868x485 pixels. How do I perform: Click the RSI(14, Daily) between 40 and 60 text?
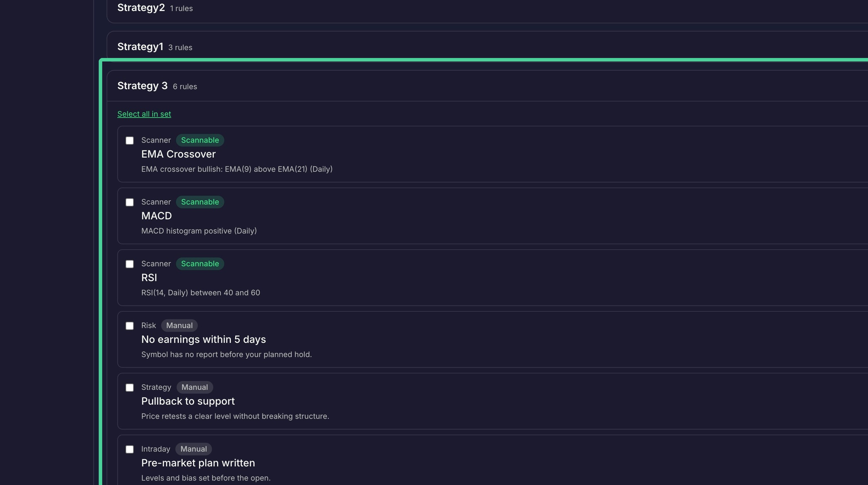coord(201,293)
